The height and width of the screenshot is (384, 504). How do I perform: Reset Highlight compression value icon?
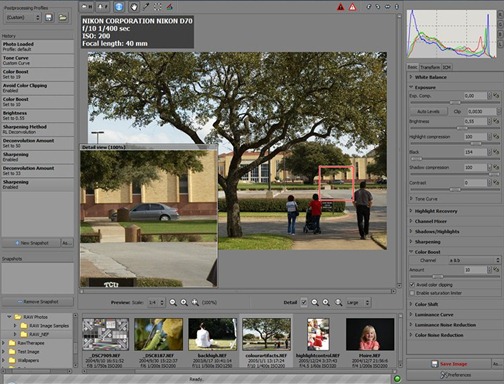pos(497,137)
